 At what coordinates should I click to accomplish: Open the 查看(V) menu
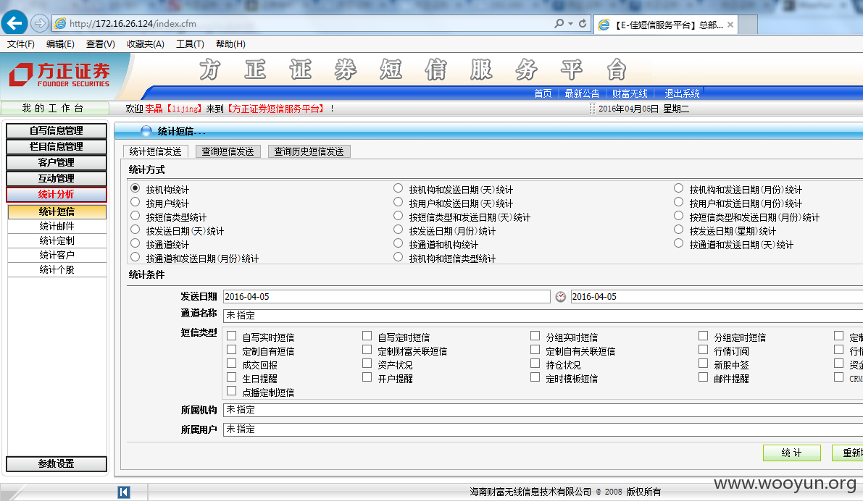(x=100, y=44)
